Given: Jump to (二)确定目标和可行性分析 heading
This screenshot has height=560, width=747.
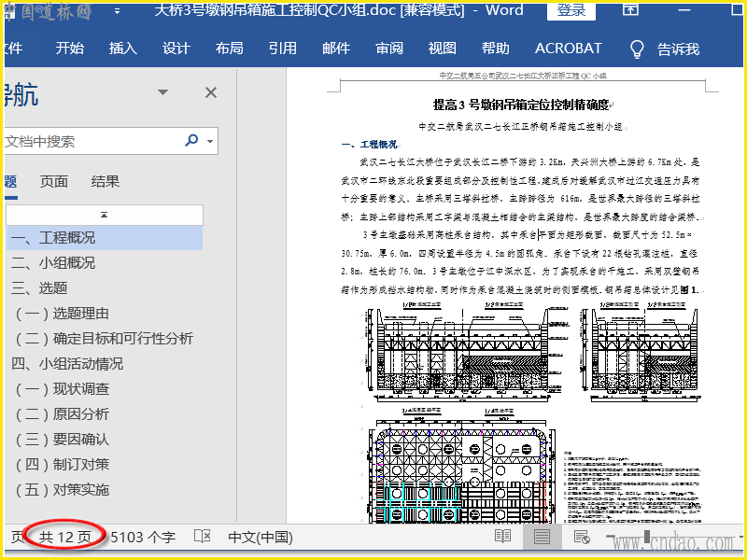Looking at the screenshot, I should [x=105, y=339].
